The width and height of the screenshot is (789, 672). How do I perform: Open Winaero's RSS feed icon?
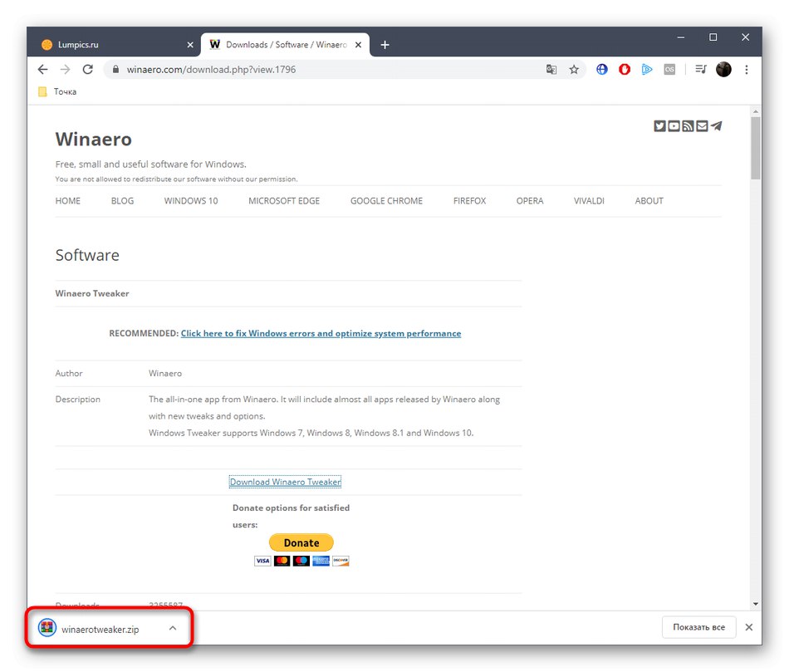tap(688, 125)
